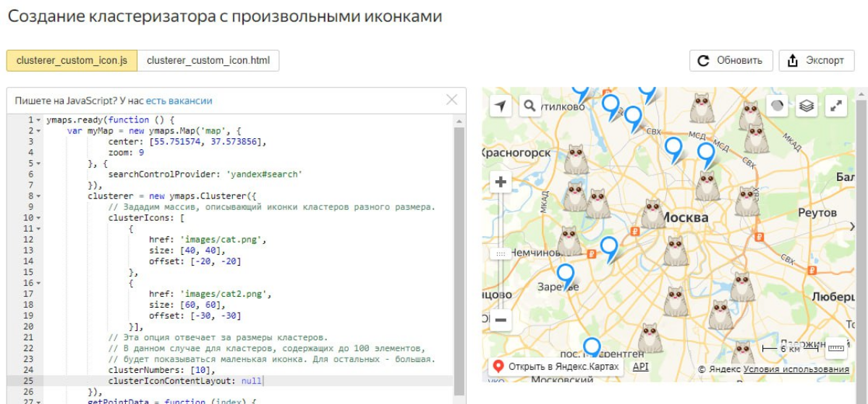Open the map search magnifier control
Image resolution: width=868 pixels, height=404 pixels.
pyautogui.click(x=530, y=106)
